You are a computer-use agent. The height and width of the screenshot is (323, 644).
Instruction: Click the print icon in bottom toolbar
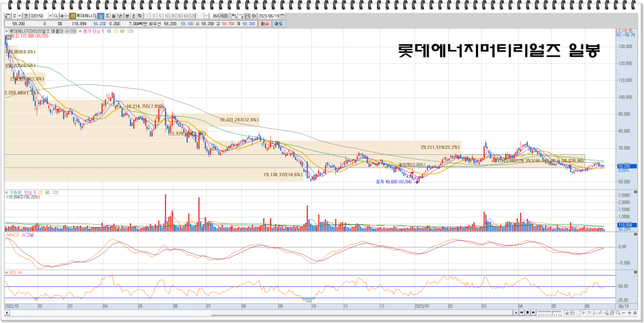click(x=606, y=313)
